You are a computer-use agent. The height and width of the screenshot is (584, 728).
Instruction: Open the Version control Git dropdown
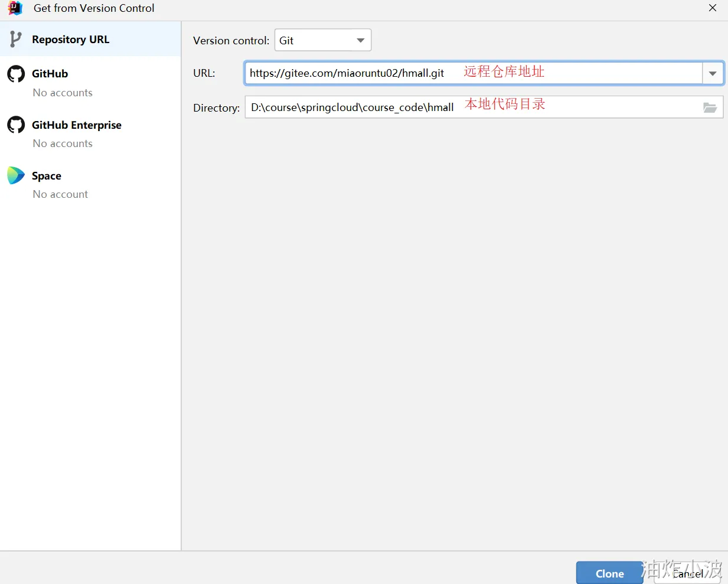pyautogui.click(x=323, y=40)
